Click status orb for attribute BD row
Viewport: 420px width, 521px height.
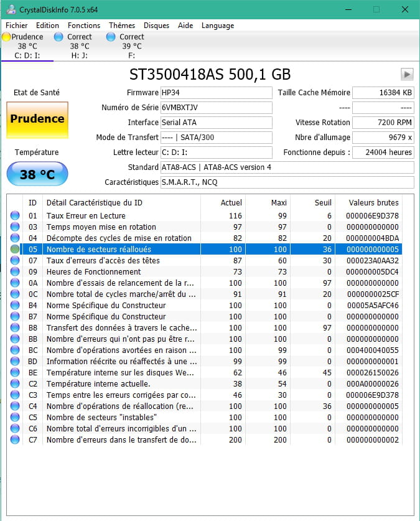coord(15,361)
